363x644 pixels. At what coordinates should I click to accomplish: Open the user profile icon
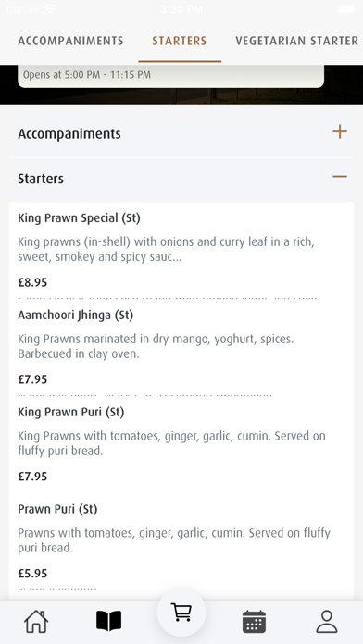click(x=327, y=622)
